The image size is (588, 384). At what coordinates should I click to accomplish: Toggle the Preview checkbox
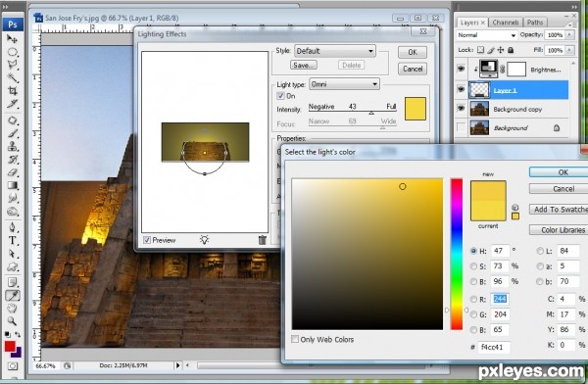pos(147,240)
